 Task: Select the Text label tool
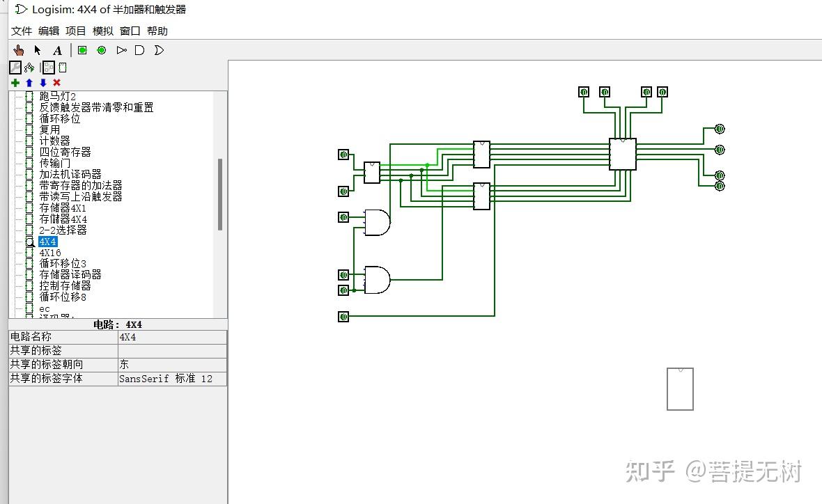pyautogui.click(x=57, y=49)
